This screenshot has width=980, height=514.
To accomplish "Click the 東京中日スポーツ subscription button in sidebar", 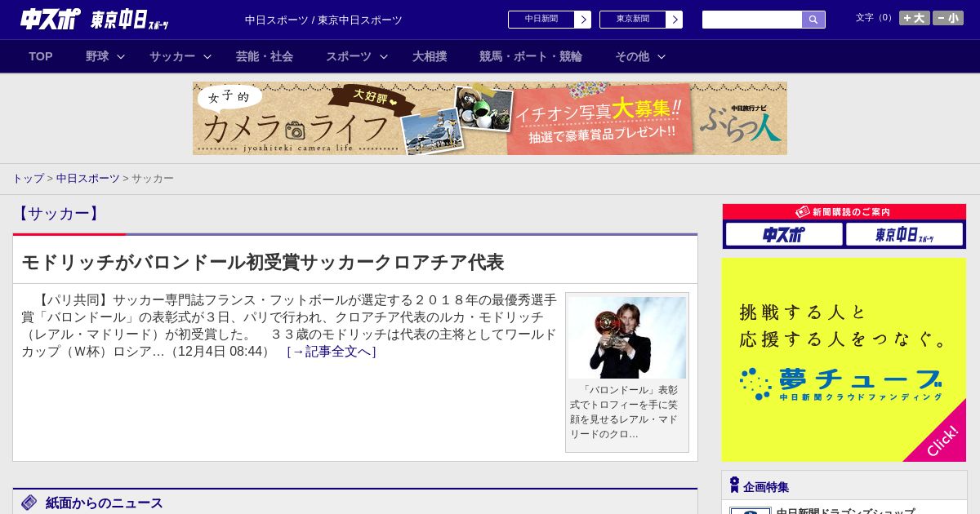I will 904,234.
